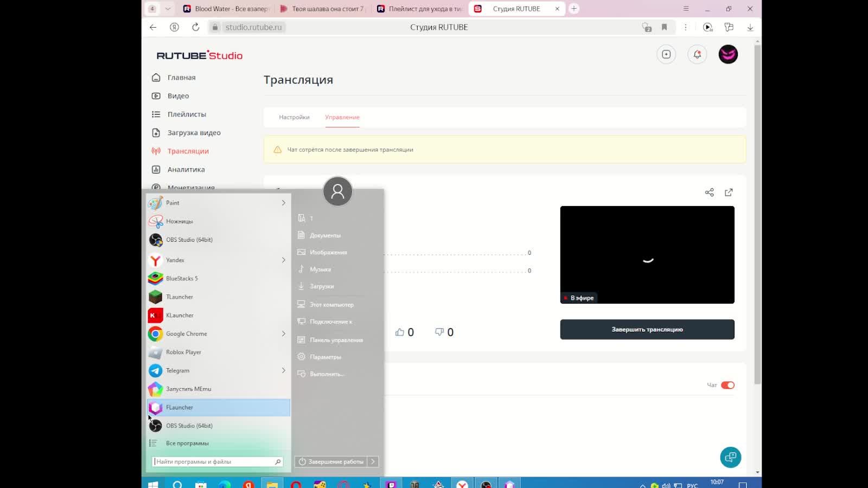Click the live stream preview player
The image size is (868, 488).
pyautogui.click(x=647, y=255)
